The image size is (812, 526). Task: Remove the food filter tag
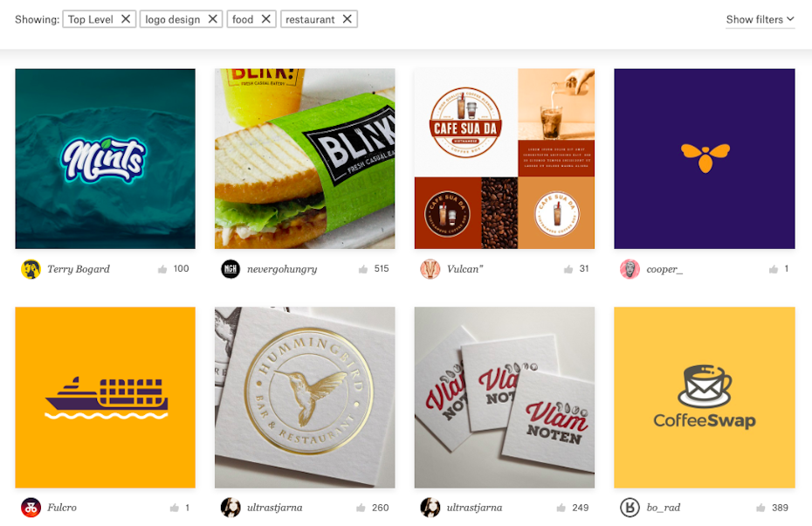point(265,19)
